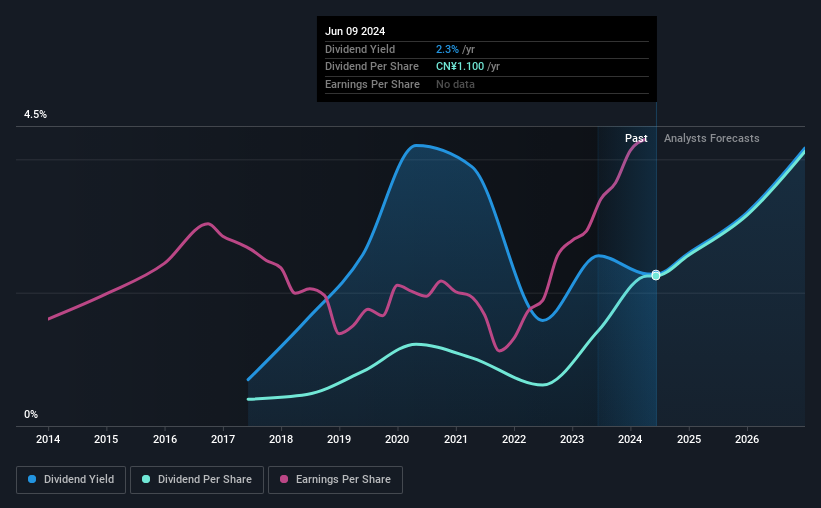
Task: Click the Analysts Forecasts label
Action: click(x=712, y=138)
